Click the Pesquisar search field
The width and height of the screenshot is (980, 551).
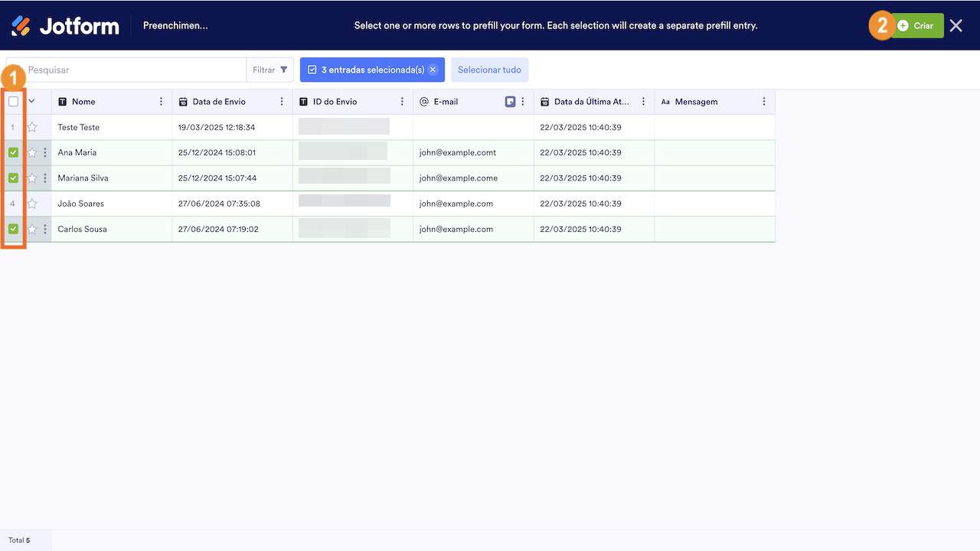[x=126, y=70]
